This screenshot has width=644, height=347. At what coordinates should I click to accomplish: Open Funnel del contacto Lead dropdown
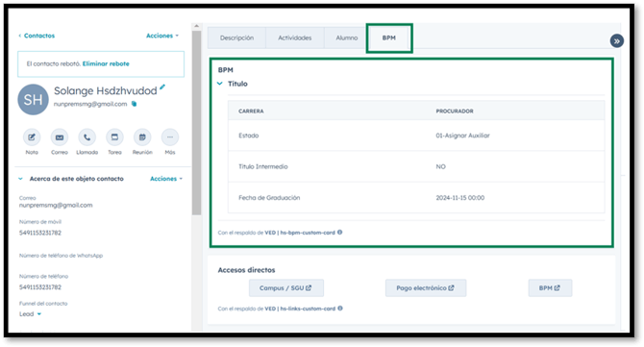[30, 314]
